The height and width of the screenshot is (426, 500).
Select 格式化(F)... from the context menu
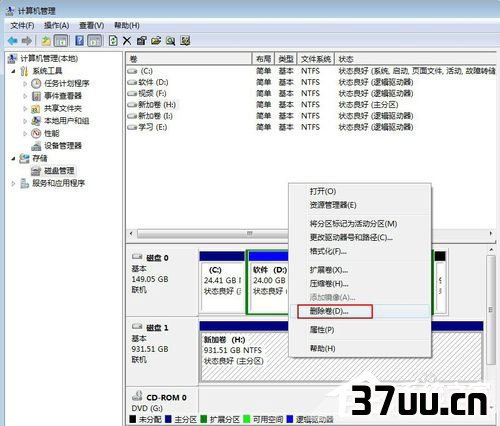pos(328,251)
